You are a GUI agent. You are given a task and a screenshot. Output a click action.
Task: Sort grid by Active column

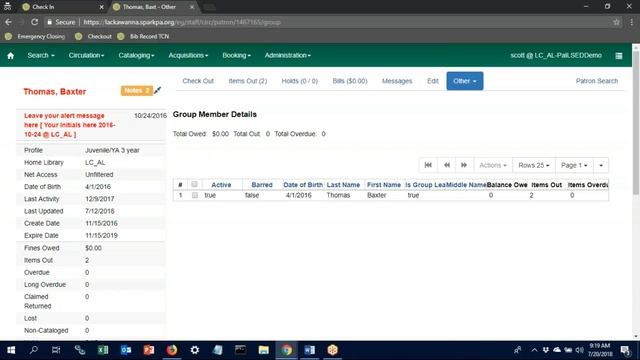click(221, 184)
